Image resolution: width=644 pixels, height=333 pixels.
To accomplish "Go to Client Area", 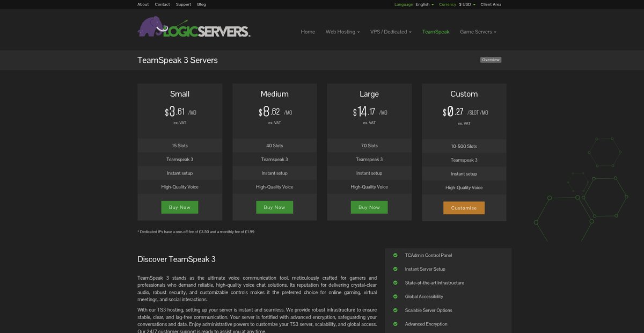I will [491, 4].
